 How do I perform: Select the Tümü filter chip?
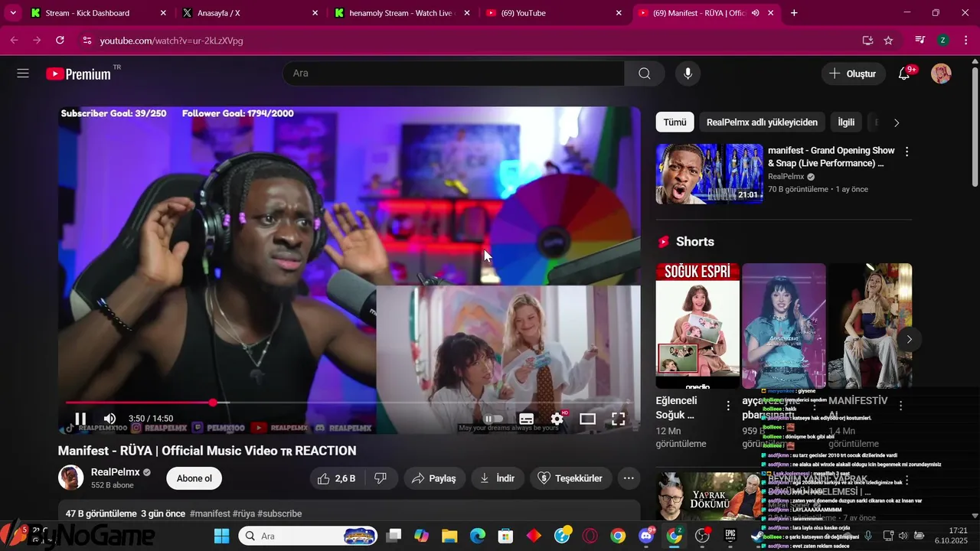[x=675, y=122]
